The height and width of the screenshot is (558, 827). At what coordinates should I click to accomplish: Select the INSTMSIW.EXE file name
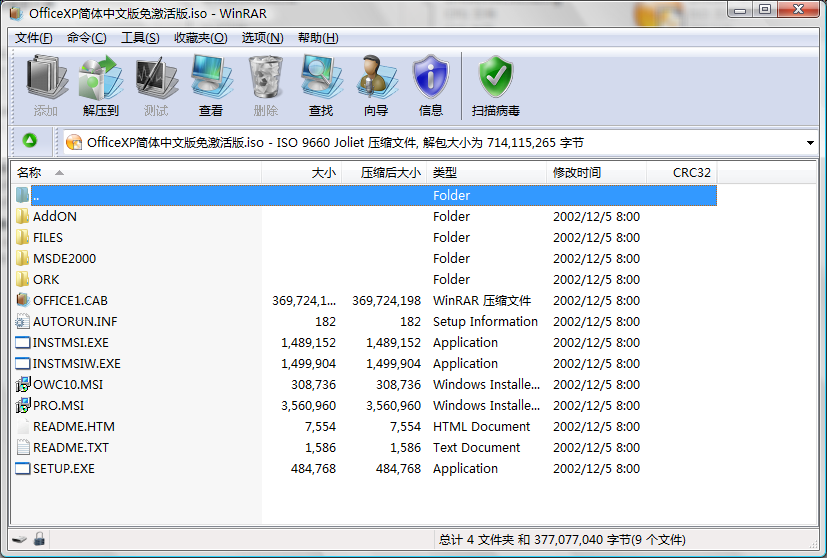coord(77,363)
